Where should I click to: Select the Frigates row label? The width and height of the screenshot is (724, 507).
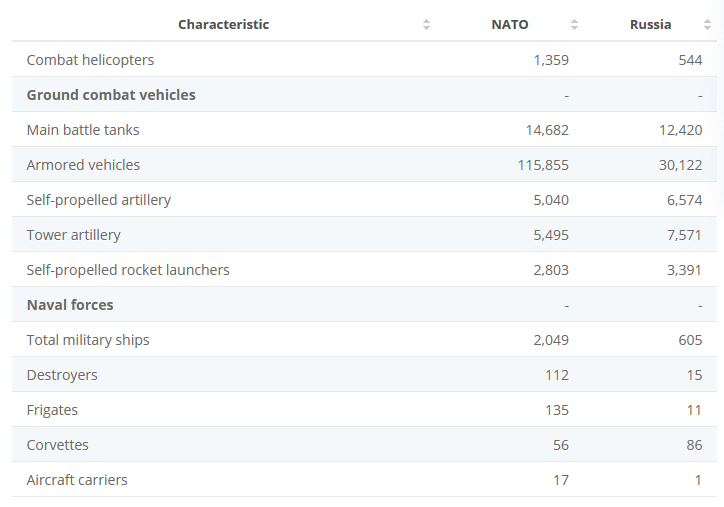click(x=52, y=410)
